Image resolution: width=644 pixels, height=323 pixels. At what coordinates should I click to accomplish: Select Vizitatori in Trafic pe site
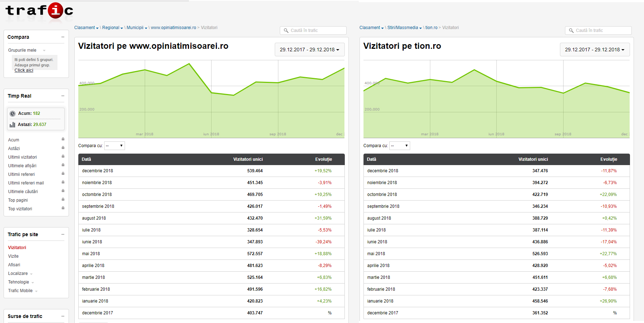click(x=17, y=248)
